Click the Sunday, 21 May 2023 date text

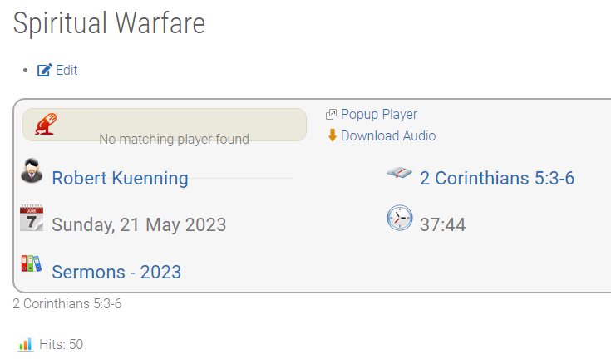[139, 225]
